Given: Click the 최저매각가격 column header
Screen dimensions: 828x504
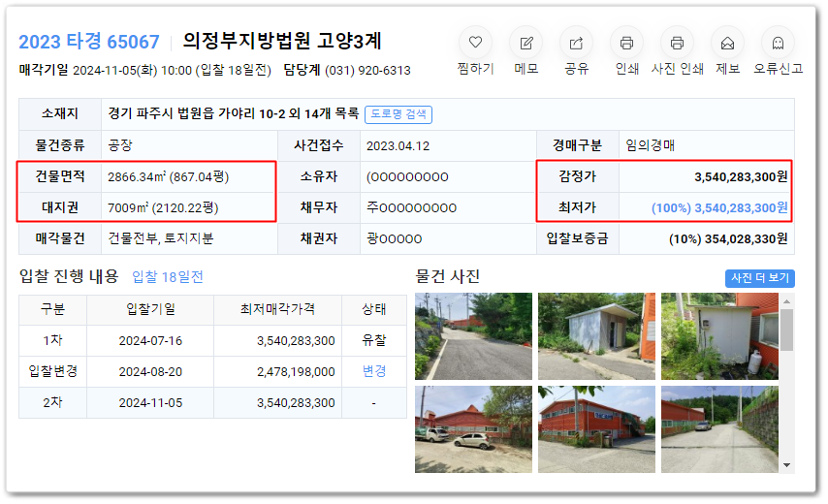Looking at the screenshot, I should pos(277,309).
